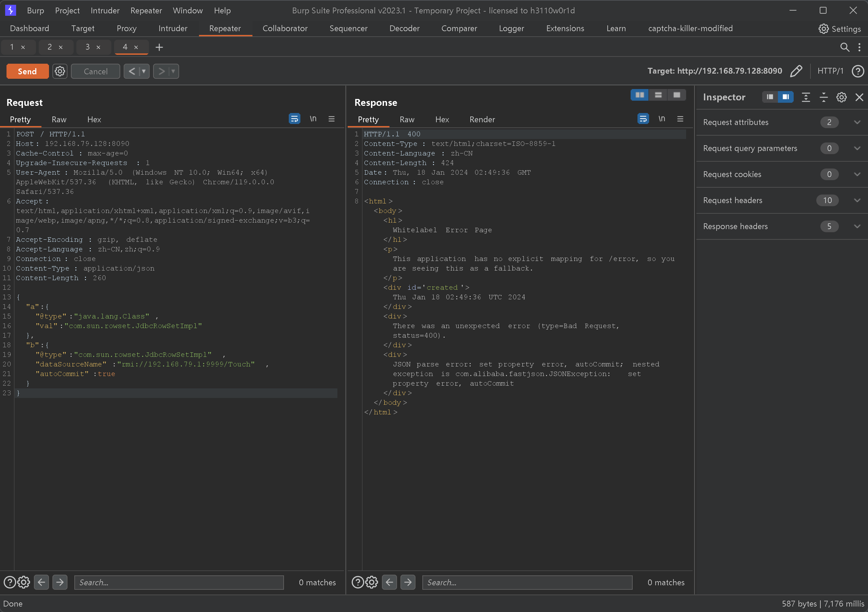
Task: Toggle non-printable characters in Response editor
Action: 661,119
